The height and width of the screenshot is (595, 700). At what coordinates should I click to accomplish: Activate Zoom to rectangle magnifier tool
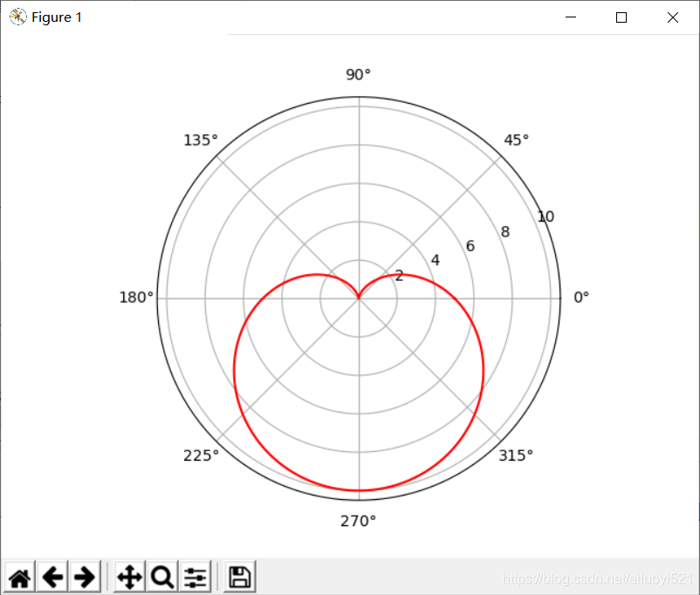(x=162, y=578)
